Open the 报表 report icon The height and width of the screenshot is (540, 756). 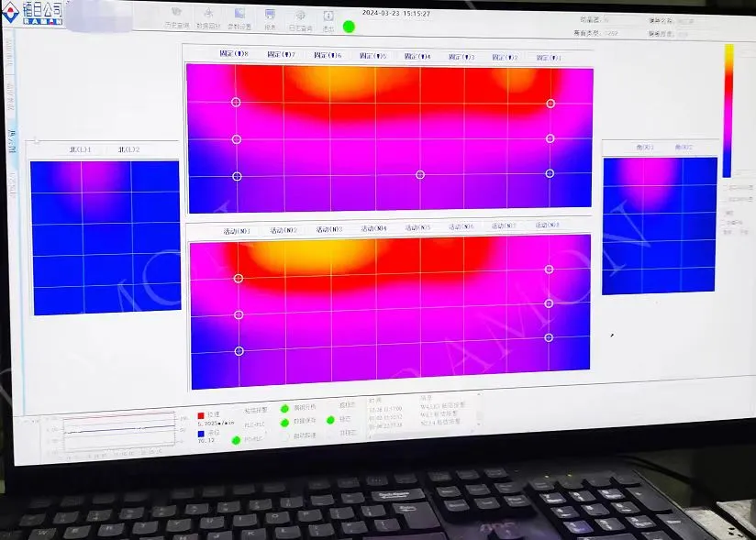coord(270,19)
